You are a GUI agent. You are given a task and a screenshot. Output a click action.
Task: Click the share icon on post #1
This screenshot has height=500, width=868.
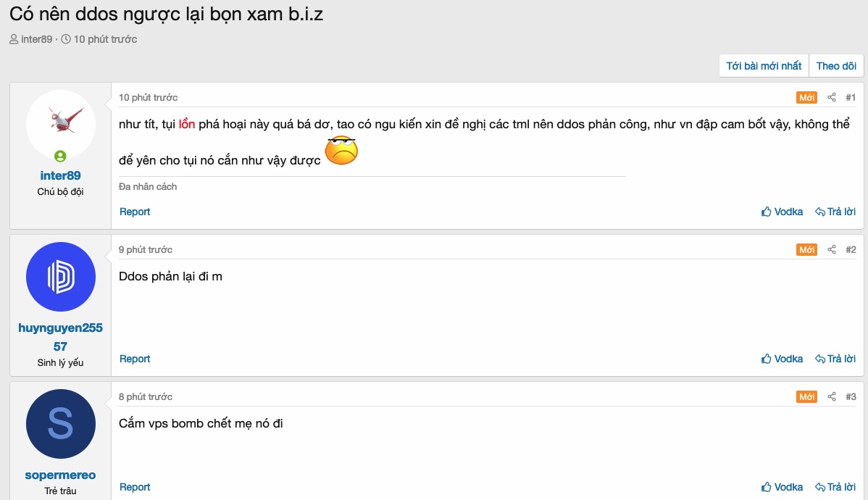[832, 98]
